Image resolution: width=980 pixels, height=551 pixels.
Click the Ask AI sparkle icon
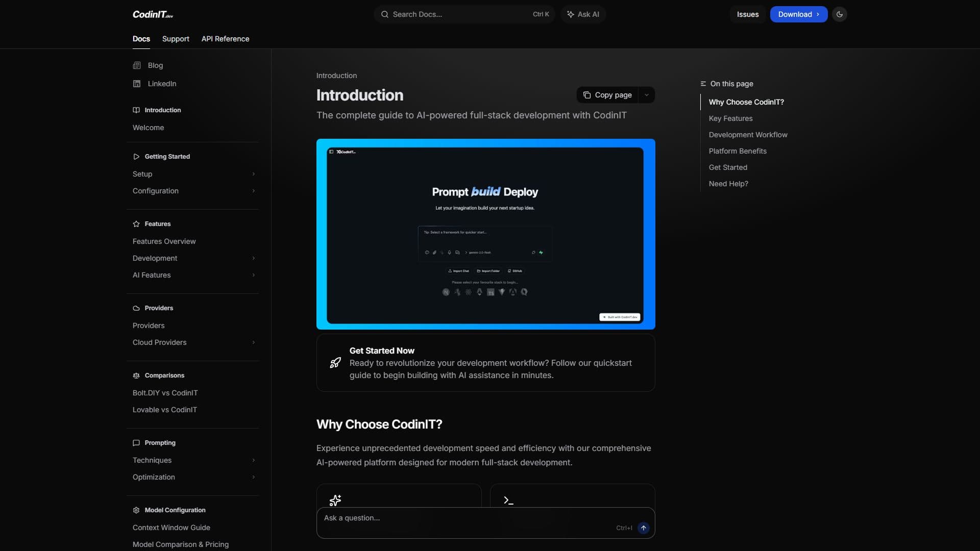[x=571, y=14]
